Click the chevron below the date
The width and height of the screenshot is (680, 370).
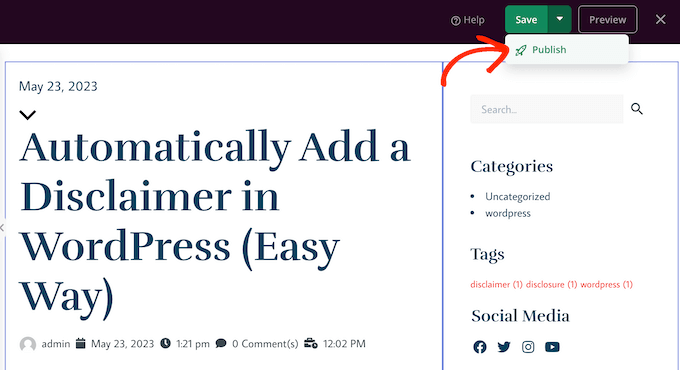point(27,115)
